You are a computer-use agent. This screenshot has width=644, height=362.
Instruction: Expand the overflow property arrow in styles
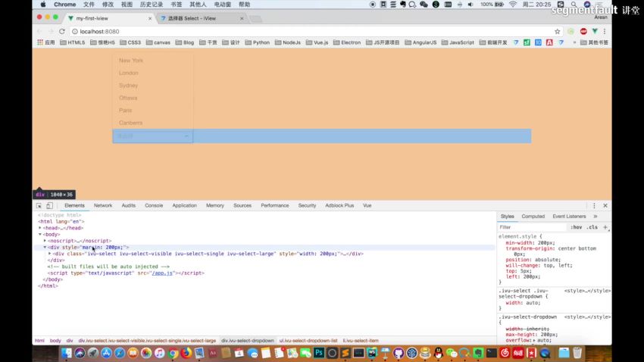click(x=534, y=340)
